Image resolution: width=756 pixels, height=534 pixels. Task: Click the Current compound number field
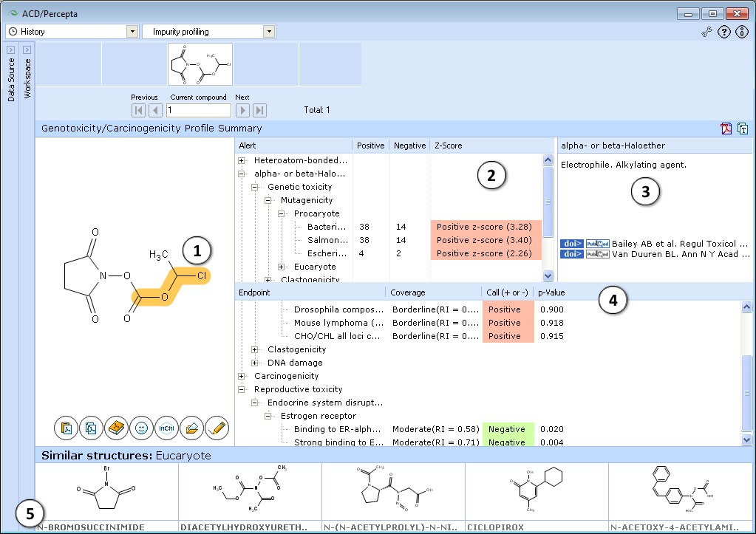[x=199, y=110]
